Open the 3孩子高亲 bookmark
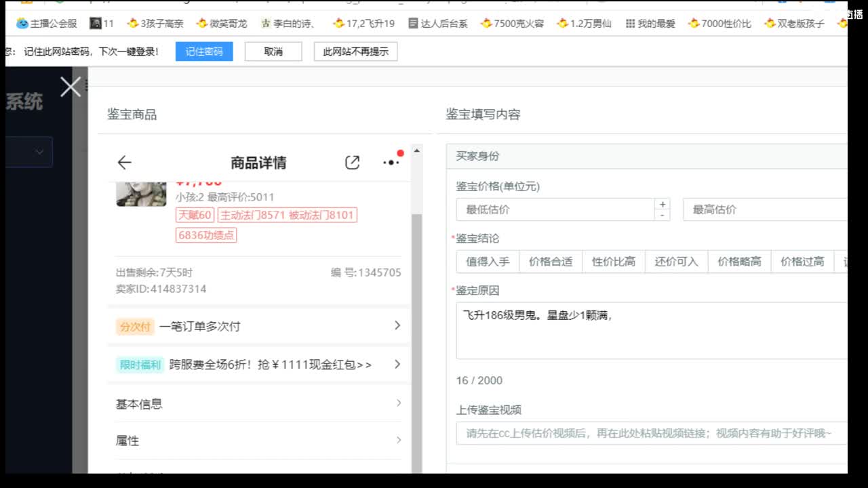 click(155, 24)
